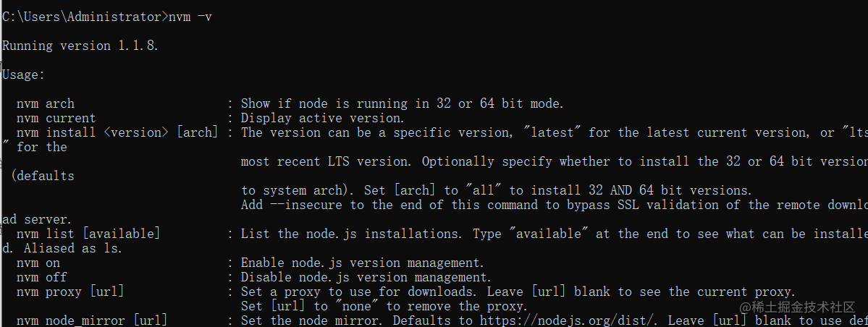Click the 'nvm proxy [url]' command
The height and width of the screenshot is (327, 868).
point(70,291)
